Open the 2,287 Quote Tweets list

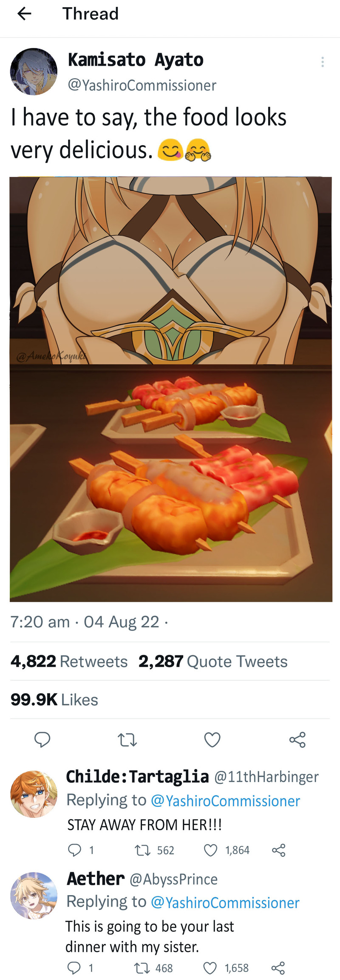tap(213, 661)
